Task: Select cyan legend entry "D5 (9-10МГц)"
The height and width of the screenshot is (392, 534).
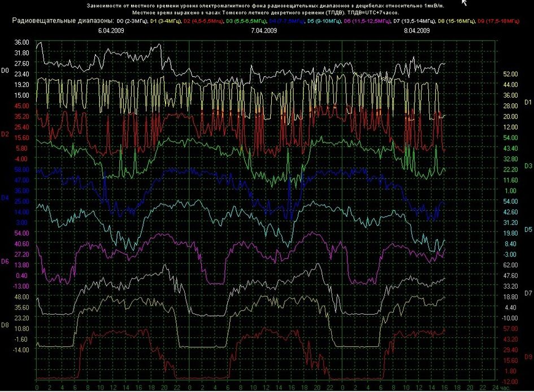Action: (324, 21)
